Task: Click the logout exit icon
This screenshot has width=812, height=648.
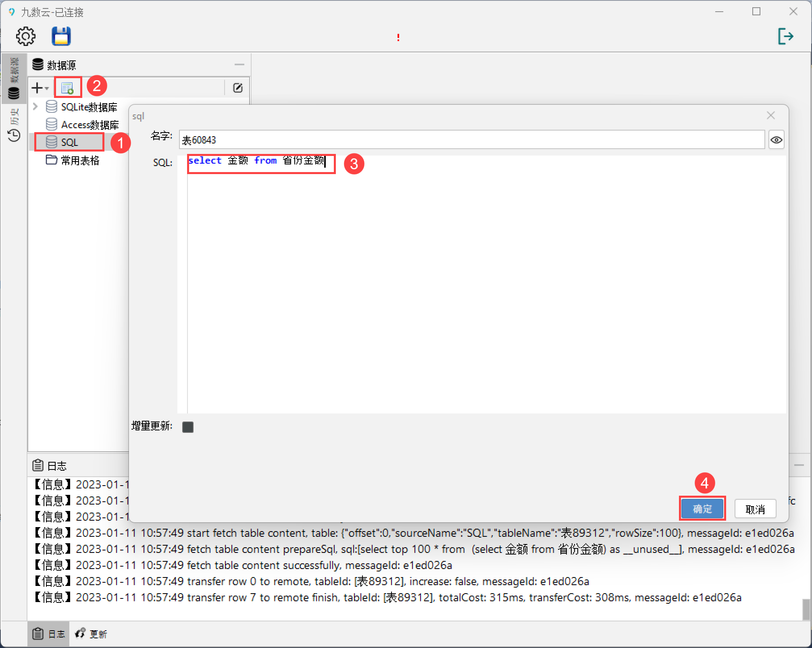Action: [x=785, y=36]
